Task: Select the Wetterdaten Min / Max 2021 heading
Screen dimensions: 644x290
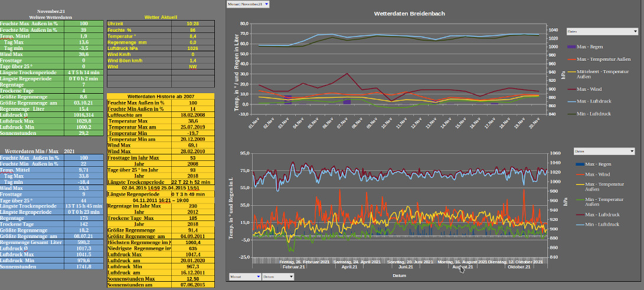Action: [40, 151]
